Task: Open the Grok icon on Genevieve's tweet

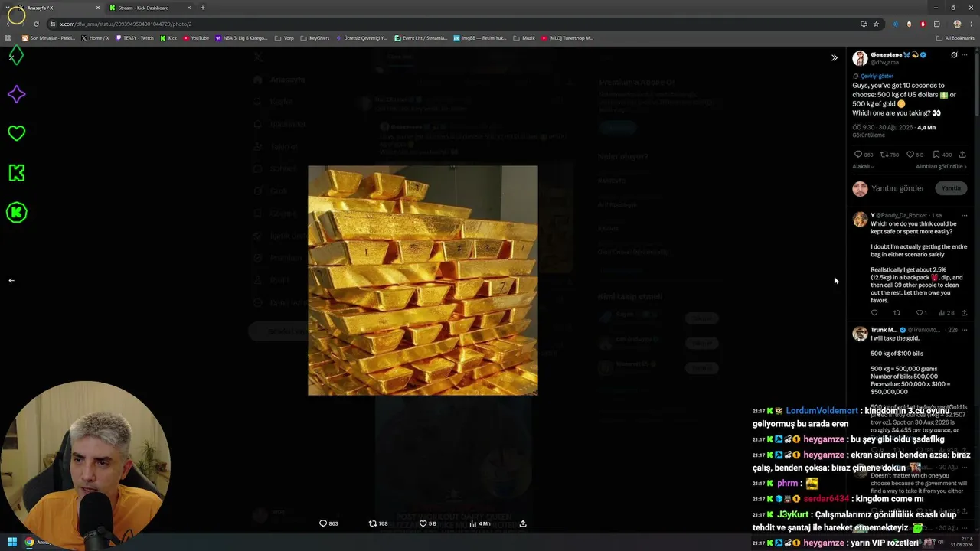Action: 954,55
